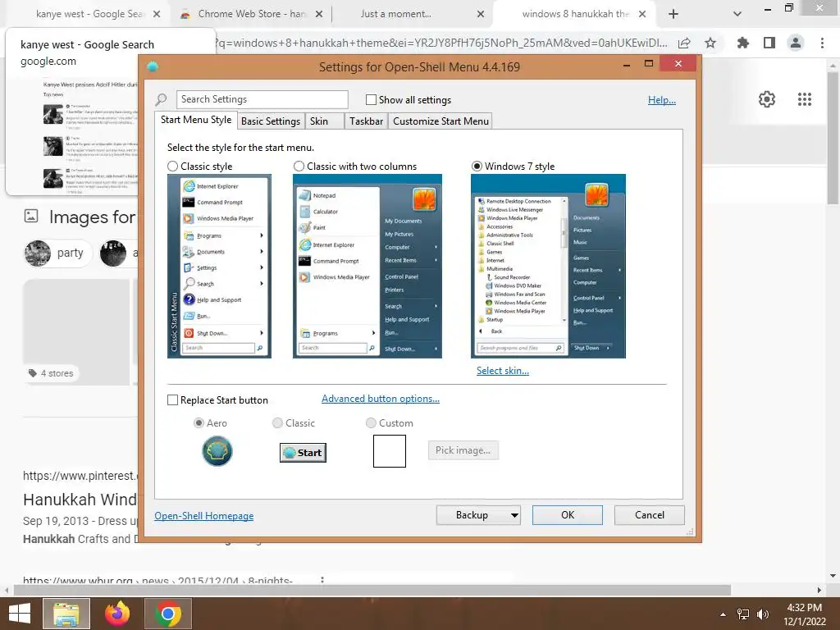The image size is (840, 630).
Task: Click the search magnifier in Open-Shell settings
Action: [162, 99]
